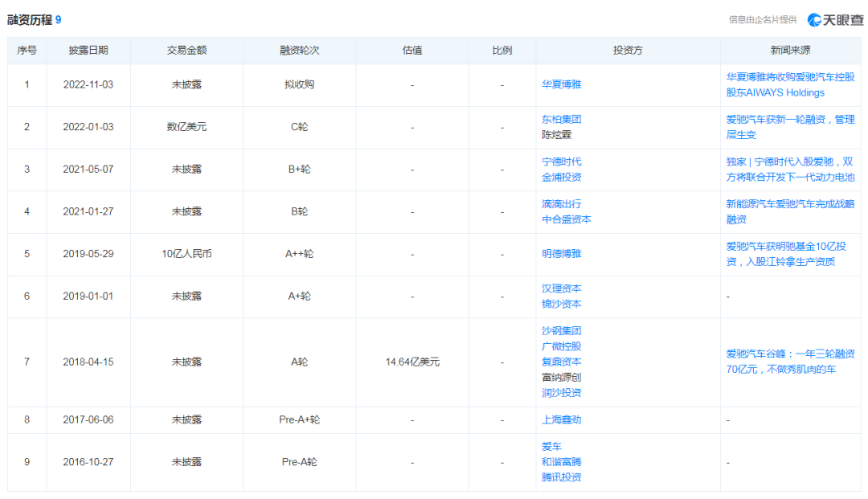868x499 pixels.
Task: Select the date cell 2016-10-27
Action: click(88, 462)
